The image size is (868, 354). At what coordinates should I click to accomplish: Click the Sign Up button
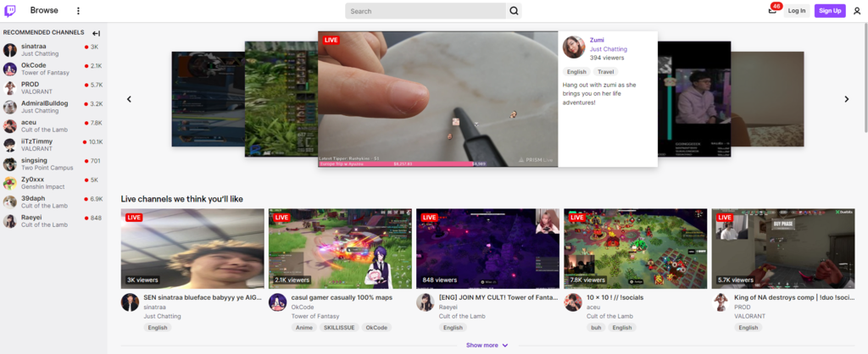(830, 10)
